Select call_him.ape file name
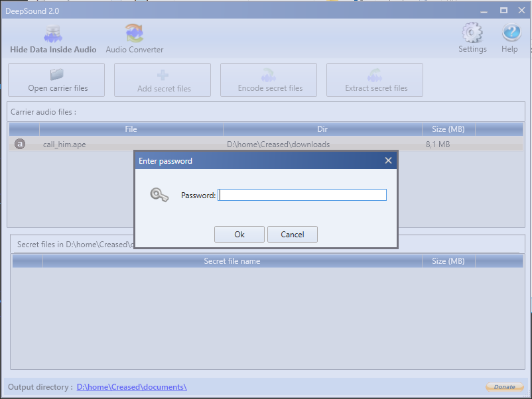The image size is (532, 399). pos(64,144)
